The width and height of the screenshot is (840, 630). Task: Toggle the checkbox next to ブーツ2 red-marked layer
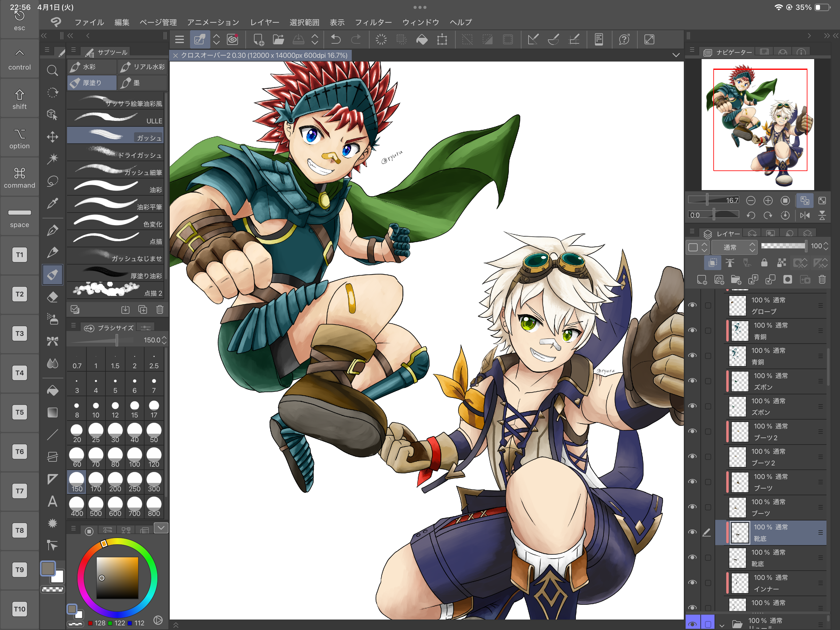(x=708, y=431)
